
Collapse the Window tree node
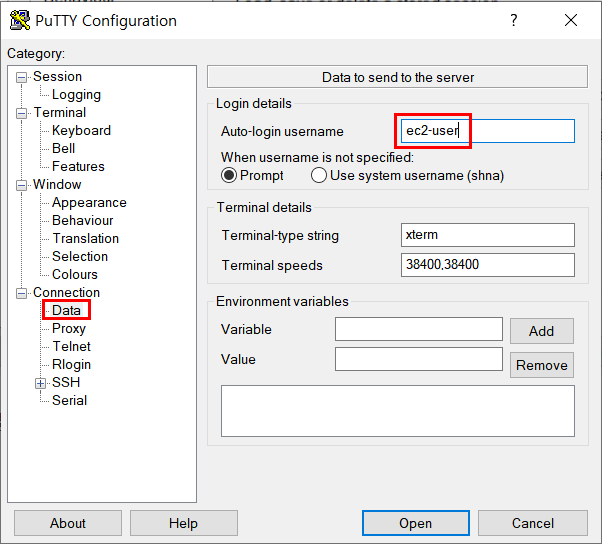click(22, 185)
